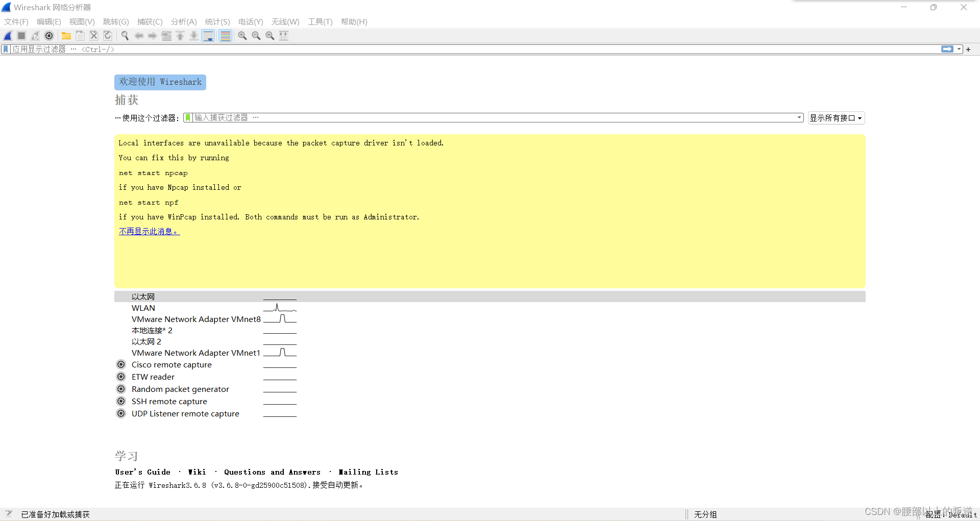This screenshot has height=521, width=980.
Task: Click 无分组 status bar text
Action: (x=705, y=514)
